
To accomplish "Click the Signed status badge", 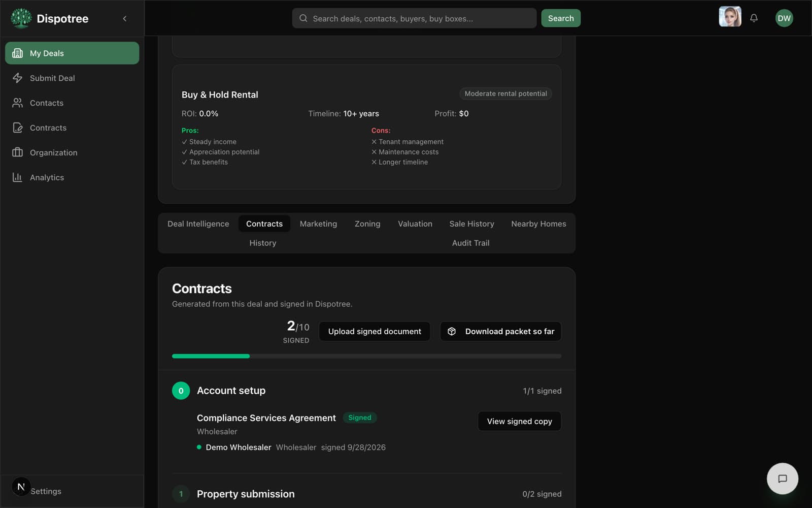I will 360,418.
